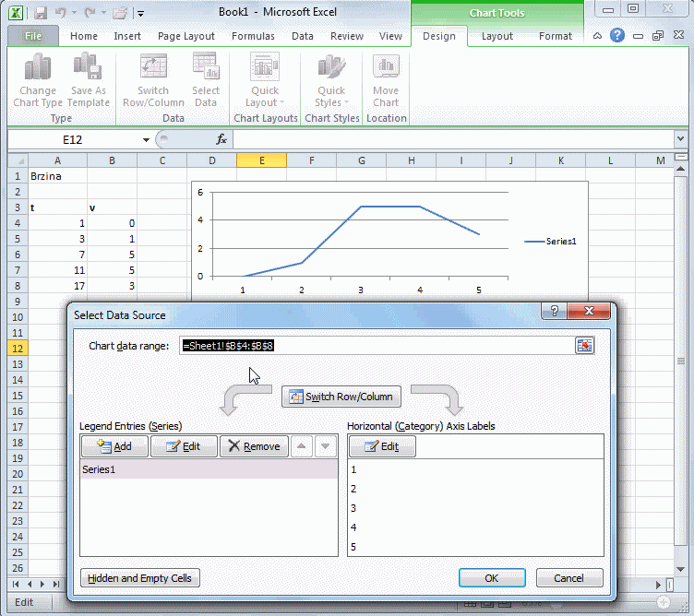Screen dimensions: 694x616
Task: Open the File tab
Action: [x=33, y=36]
